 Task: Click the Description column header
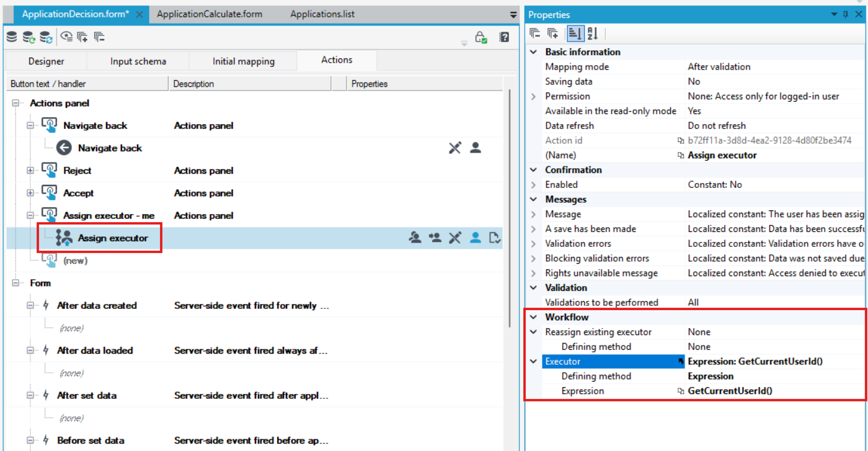[x=250, y=84]
